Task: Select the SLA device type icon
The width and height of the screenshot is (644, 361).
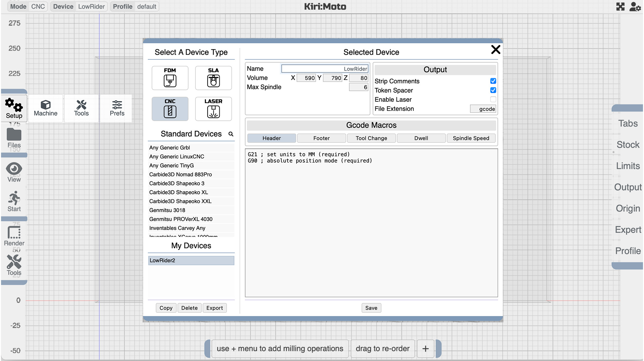Action: pos(213,78)
